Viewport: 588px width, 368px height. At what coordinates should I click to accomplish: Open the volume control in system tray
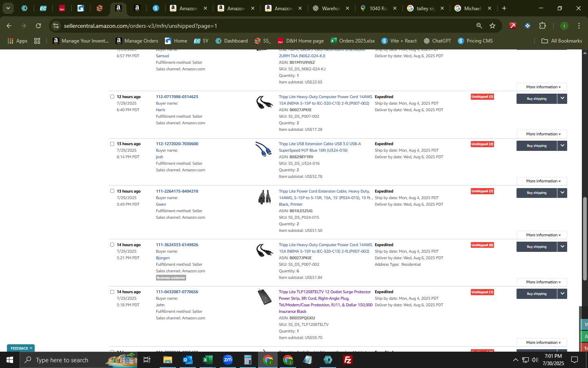[x=535, y=360]
